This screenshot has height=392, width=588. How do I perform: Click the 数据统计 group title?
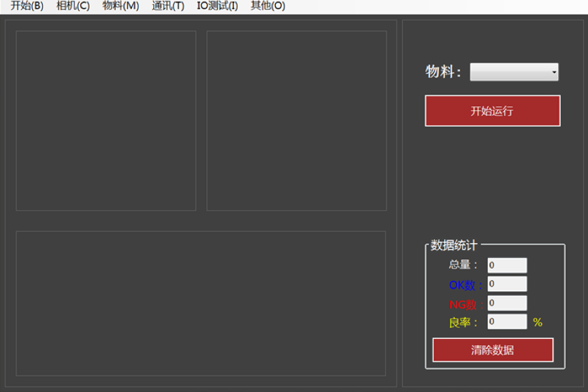point(454,245)
